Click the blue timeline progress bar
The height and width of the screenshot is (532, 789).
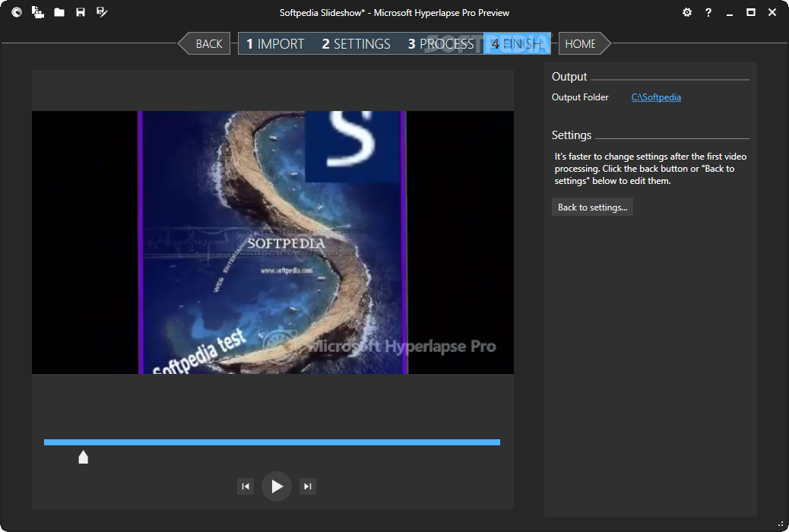[x=271, y=442]
